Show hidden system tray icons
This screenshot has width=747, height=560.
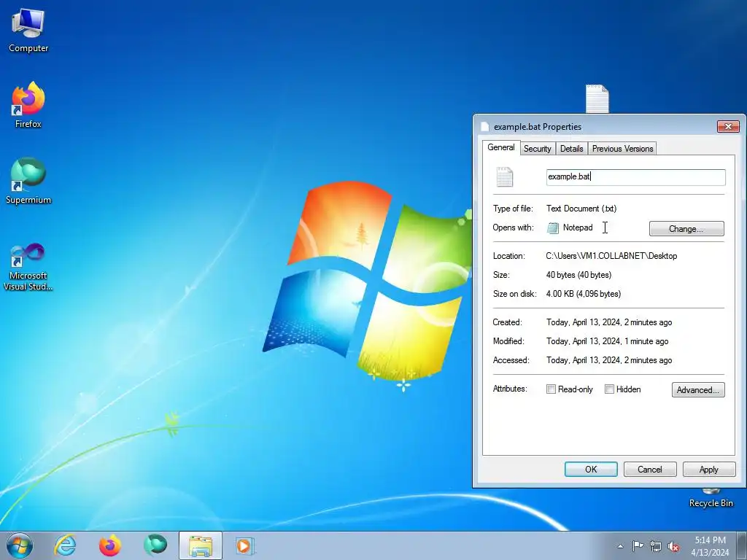[620, 546]
